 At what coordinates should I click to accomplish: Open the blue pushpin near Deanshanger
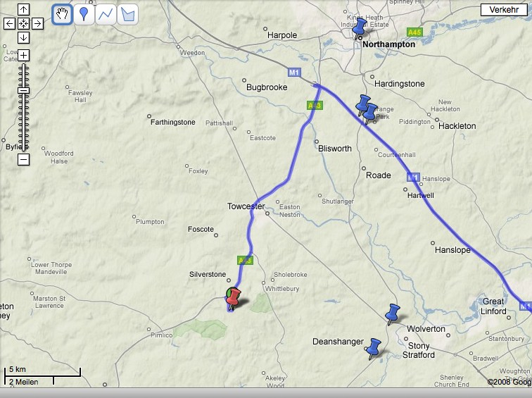coord(373,347)
